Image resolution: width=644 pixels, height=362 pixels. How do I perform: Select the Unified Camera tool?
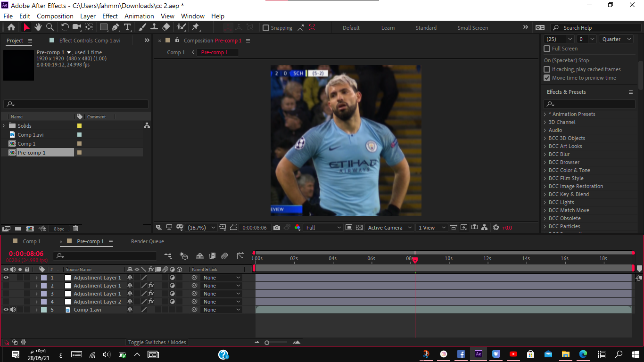pyautogui.click(x=77, y=27)
